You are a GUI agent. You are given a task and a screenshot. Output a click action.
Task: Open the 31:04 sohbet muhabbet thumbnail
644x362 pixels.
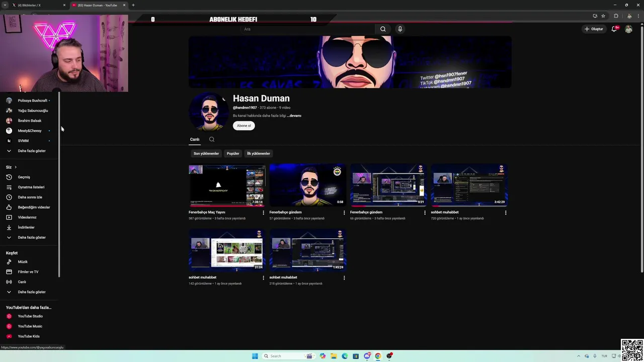pyautogui.click(x=227, y=250)
